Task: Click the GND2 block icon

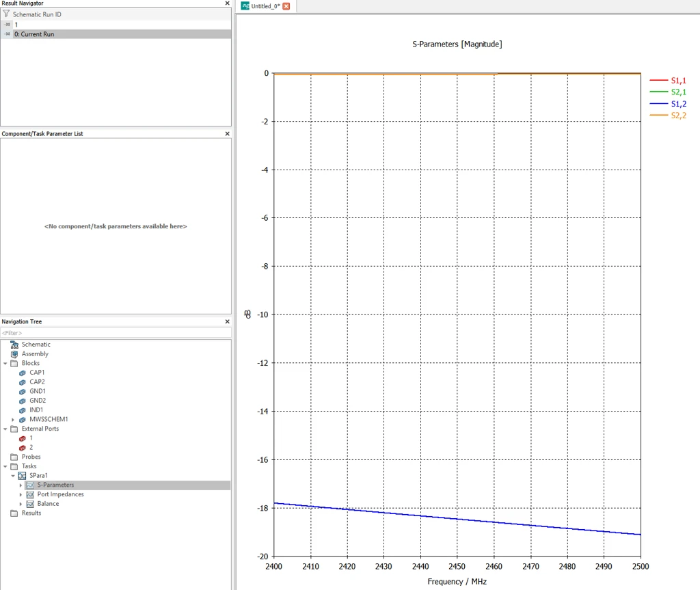Action: click(23, 401)
